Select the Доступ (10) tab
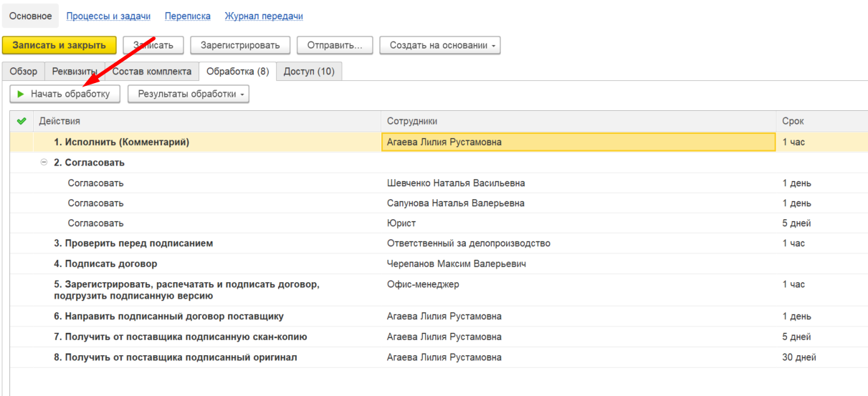 pyautogui.click(x=309, y=72)
